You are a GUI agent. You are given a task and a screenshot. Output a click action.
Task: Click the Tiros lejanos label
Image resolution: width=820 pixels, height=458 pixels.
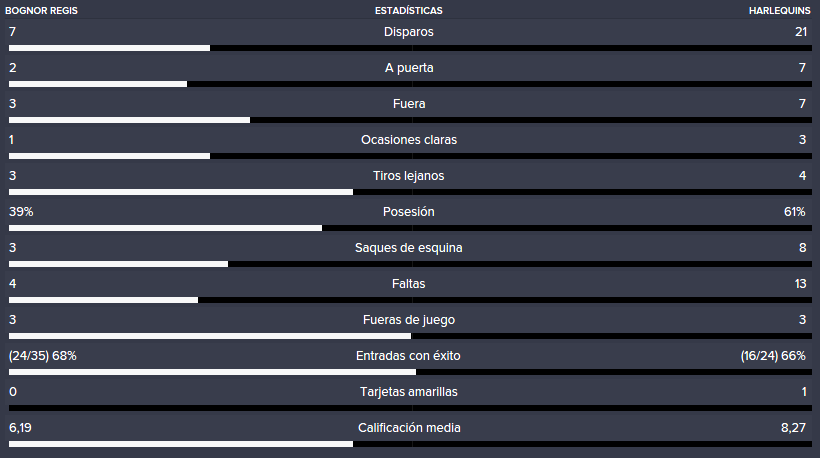408,176
